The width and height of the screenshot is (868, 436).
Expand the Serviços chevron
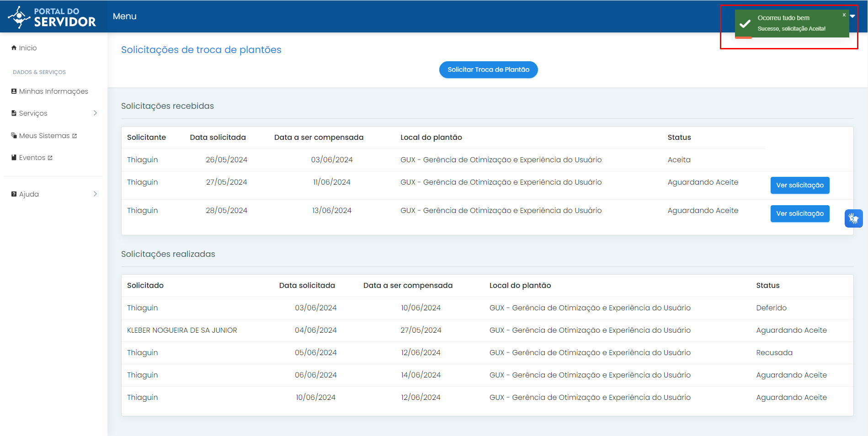(x=95, y=113)
